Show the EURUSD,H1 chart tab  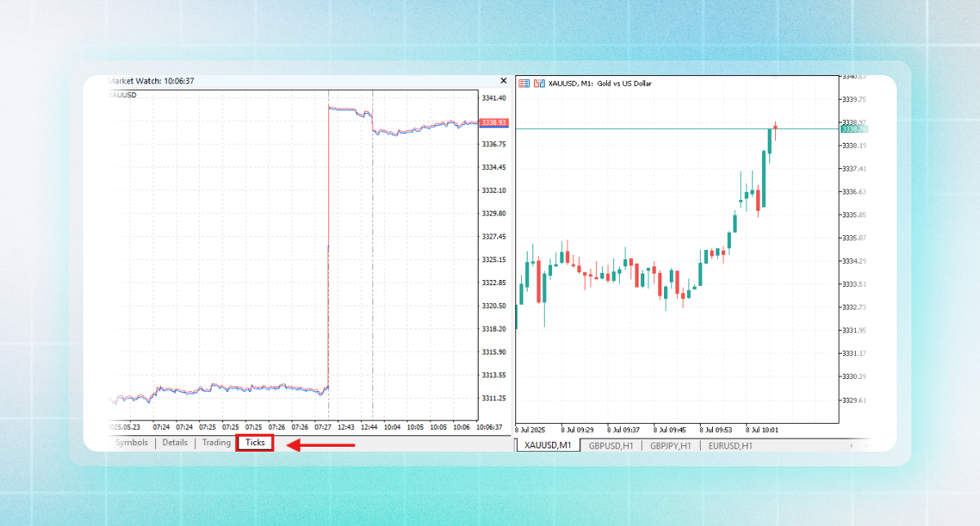730,446
